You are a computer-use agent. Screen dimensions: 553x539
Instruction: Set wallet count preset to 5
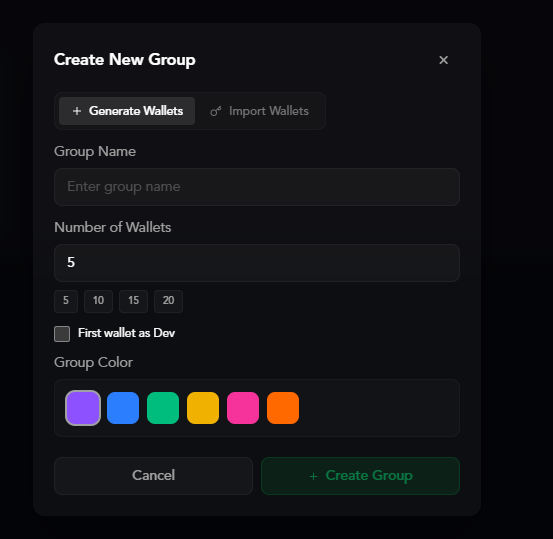click(66, 301)
